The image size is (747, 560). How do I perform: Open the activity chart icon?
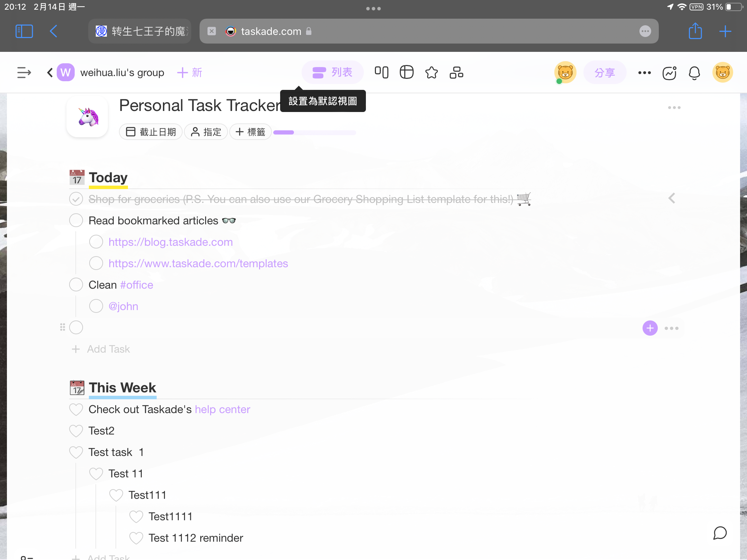point(670,73)
